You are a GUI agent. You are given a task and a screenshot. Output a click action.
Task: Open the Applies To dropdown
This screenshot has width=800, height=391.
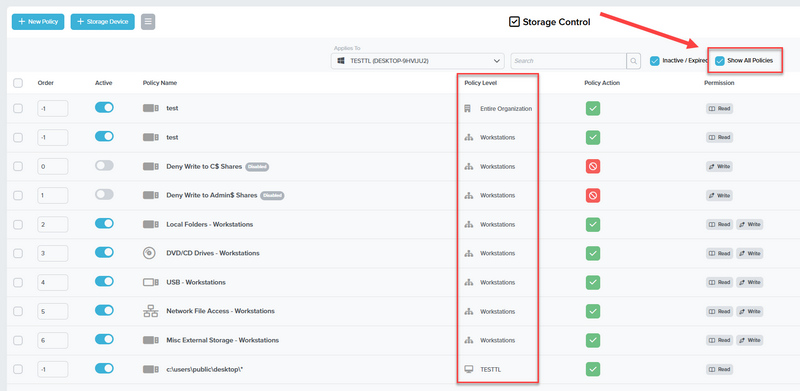point(417,61)
